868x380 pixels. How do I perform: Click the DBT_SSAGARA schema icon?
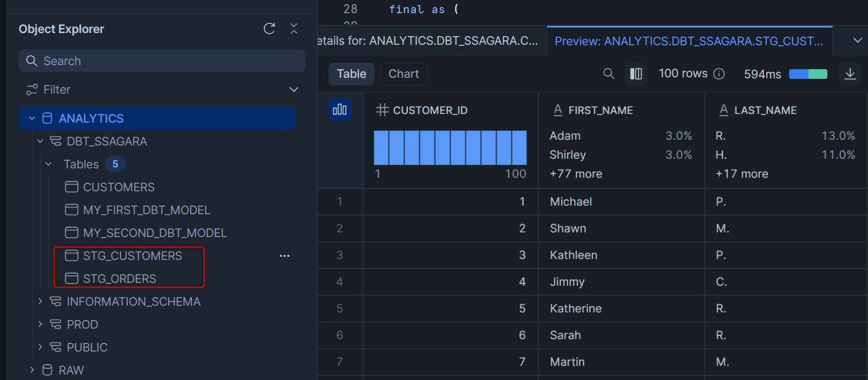click(55, 141)
